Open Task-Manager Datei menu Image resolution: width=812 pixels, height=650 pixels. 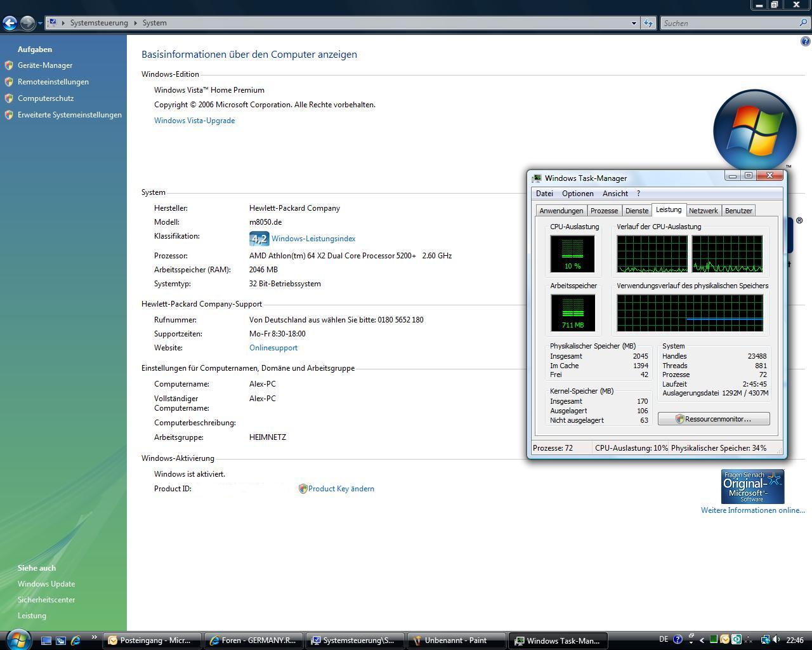coord(544,194)
